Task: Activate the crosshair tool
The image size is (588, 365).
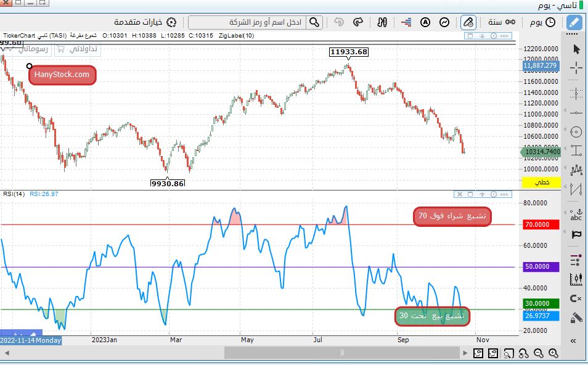Action: [x=576, y=68]
